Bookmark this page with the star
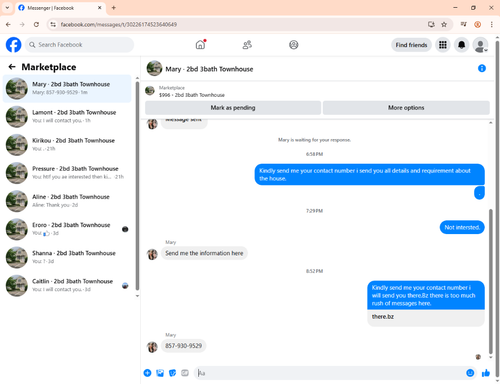 pyautogui.click(x=444, y=24)
